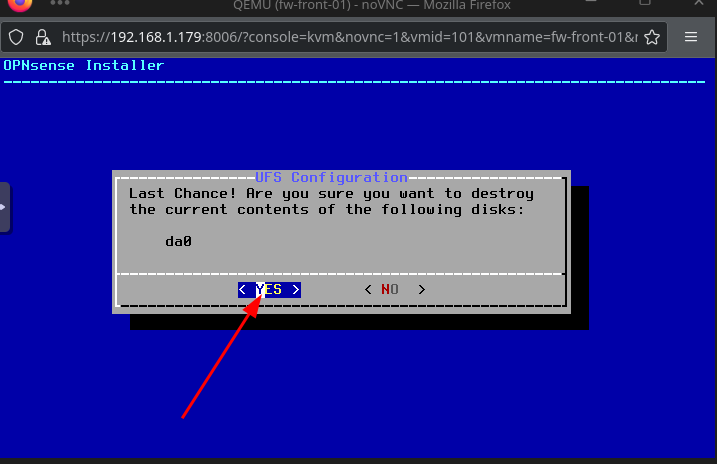Click the Firefox logo in the title bar
The height and width of the screenshot is (464, 717).
pyautogui.click(x=20, y=5)
